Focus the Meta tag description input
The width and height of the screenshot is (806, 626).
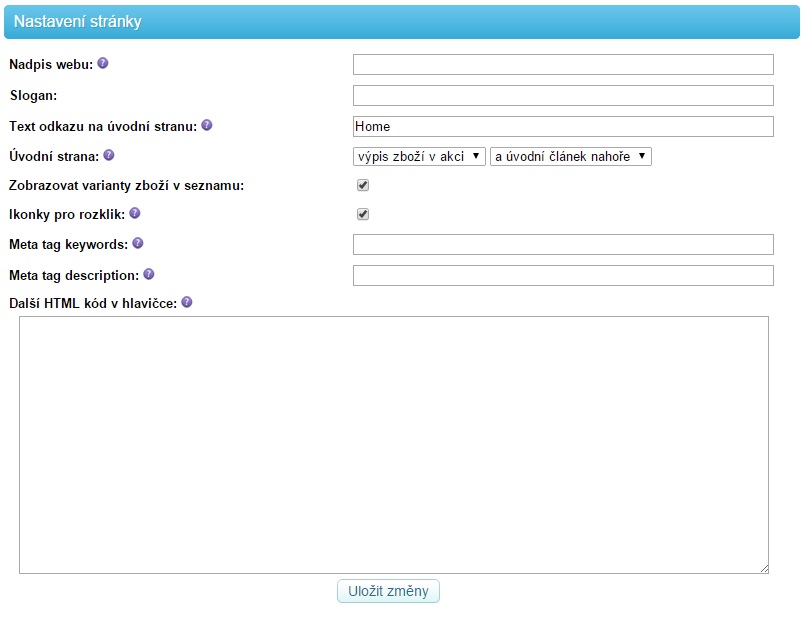click(563, 276)
